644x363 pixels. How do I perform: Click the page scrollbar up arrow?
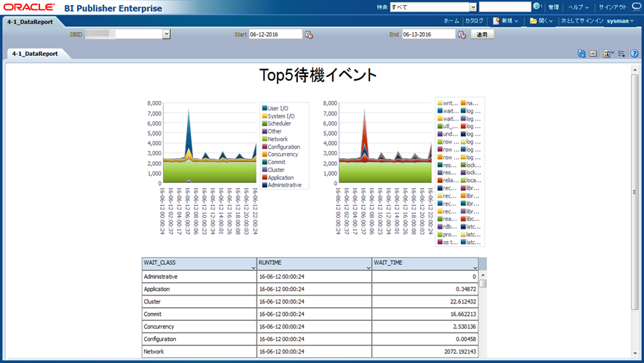click(636, 70)
